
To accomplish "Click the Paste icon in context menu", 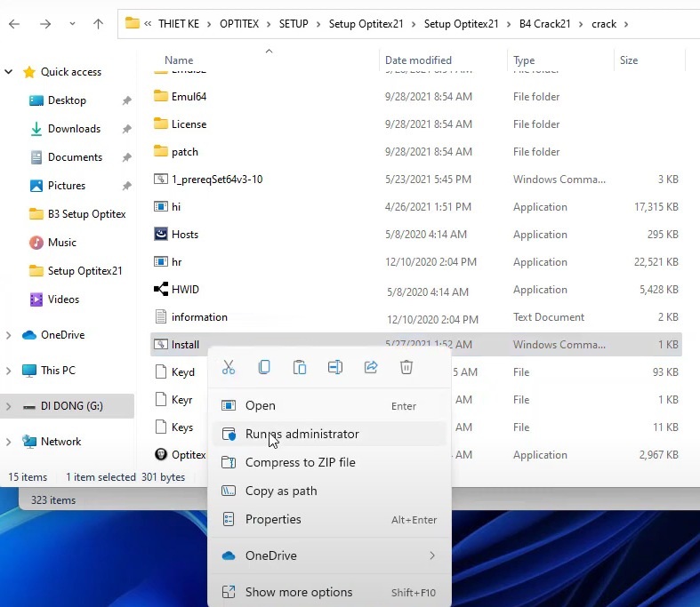I will pyautogui.click(x=300, y=367).
